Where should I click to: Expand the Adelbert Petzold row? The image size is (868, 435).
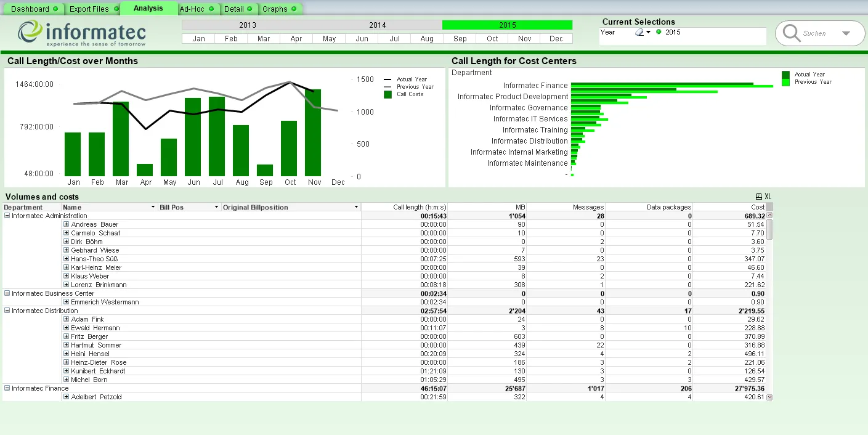(x=67, y=397)
